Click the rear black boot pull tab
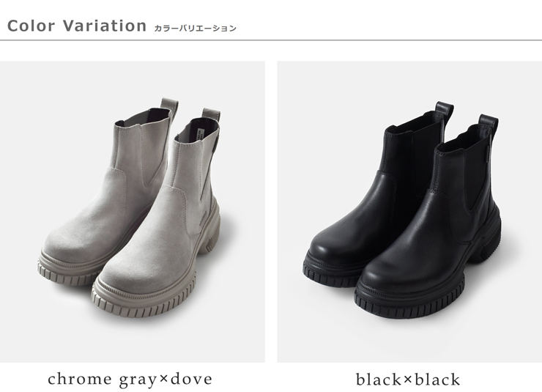Viewport: 542px width, 392px height. (445, 111)
